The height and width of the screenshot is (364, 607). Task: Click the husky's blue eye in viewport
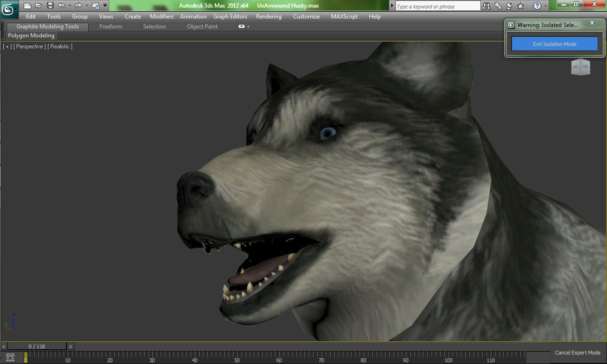[x=327, y=133]
